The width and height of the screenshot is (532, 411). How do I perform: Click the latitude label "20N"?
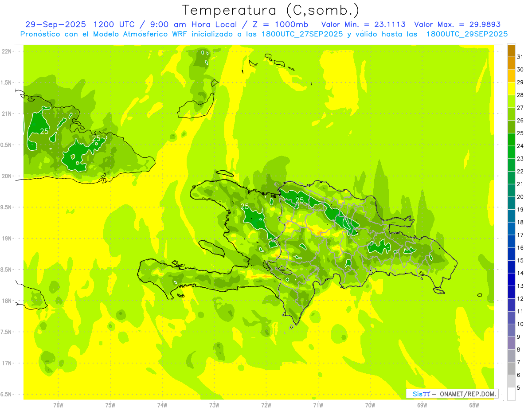coord(7,176)
